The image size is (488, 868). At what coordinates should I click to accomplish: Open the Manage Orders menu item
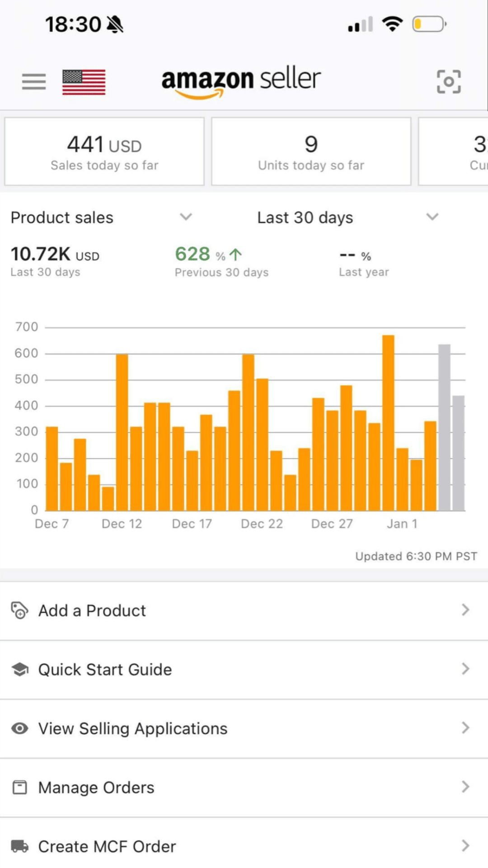[x=96, y=788]
